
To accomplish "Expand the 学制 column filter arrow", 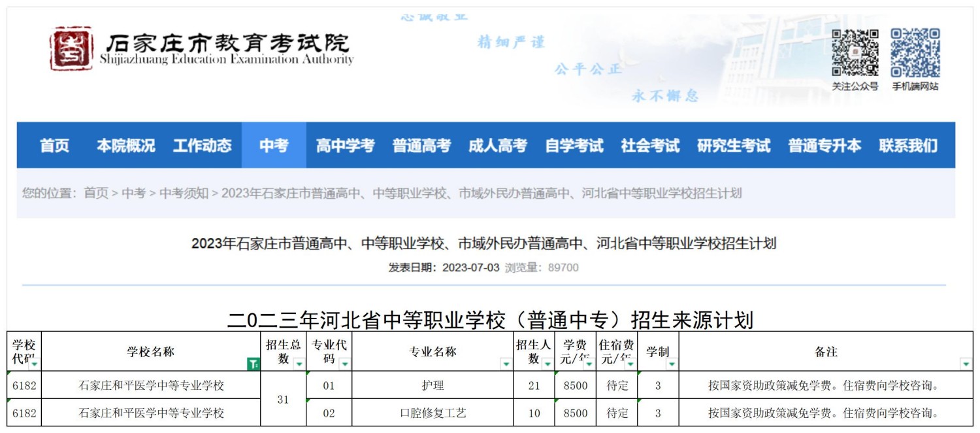I will (672, 364).
